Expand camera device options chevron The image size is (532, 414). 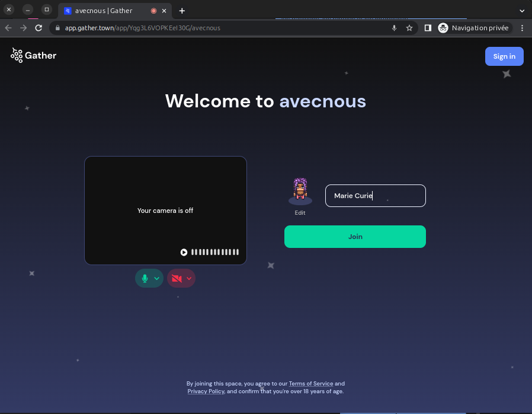[189, 278]
